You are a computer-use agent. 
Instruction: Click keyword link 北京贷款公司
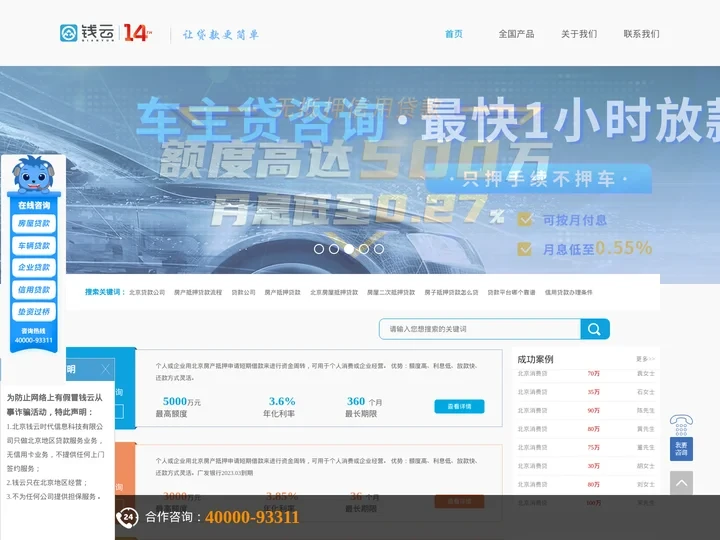[147, 292]
